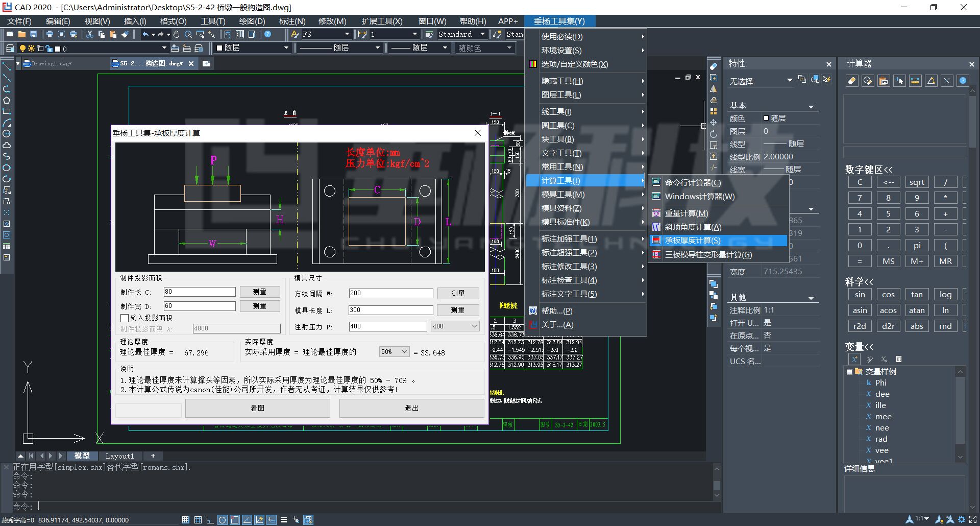The width and height of the screenshot is (980, 526).
Task: Click Get Coordinates icon in calculator
Action: point(899,81)
